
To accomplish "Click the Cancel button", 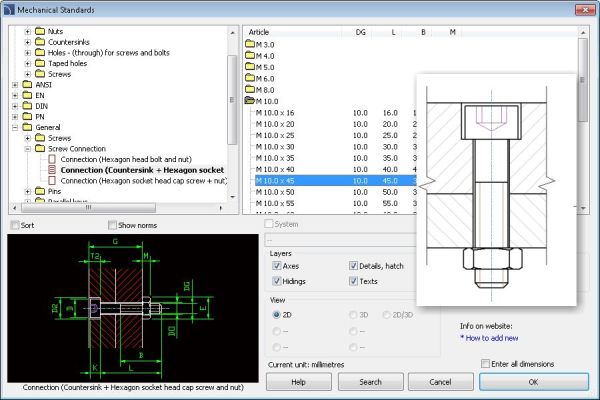I will click(440, 382).
